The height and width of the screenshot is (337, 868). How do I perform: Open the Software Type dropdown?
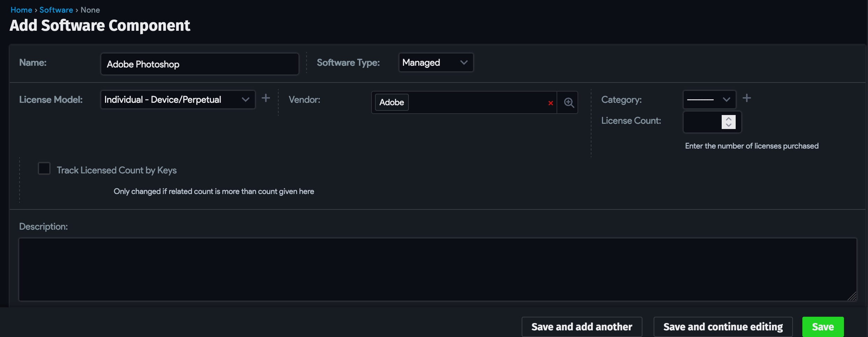(436, 63)
